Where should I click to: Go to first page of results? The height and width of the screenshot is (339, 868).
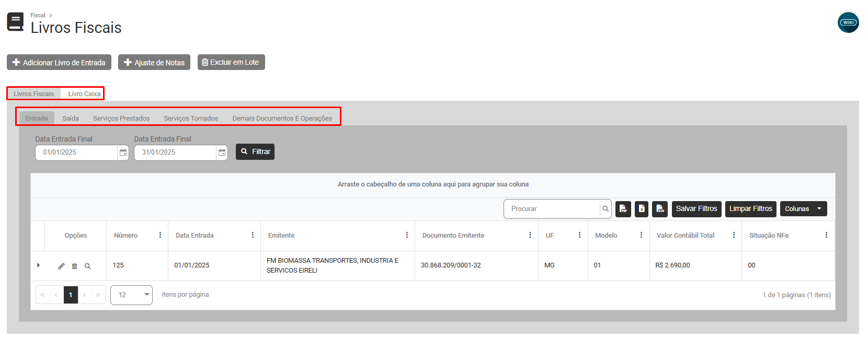click(x=43, y=295)
